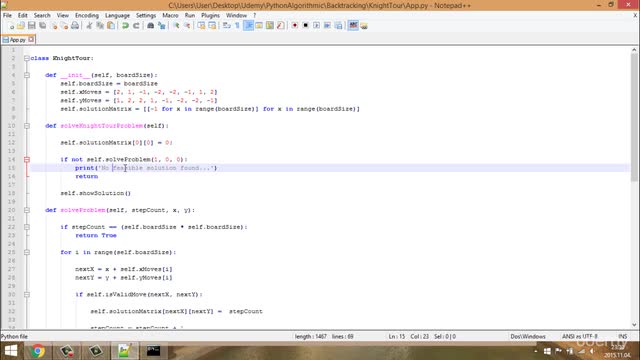
Task: Start macro recording with red dot icon
Action: coord(294,25)
